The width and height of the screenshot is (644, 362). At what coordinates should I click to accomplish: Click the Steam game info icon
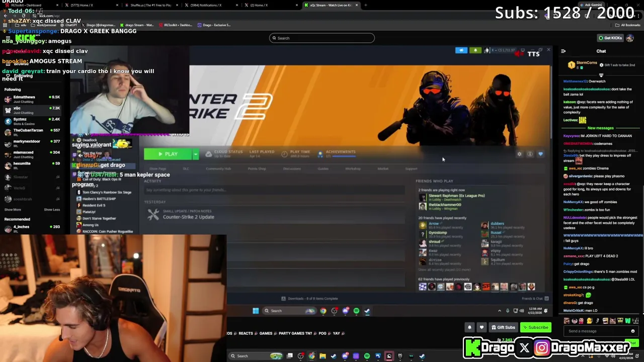pyautogui.click(x=530, y=154)
